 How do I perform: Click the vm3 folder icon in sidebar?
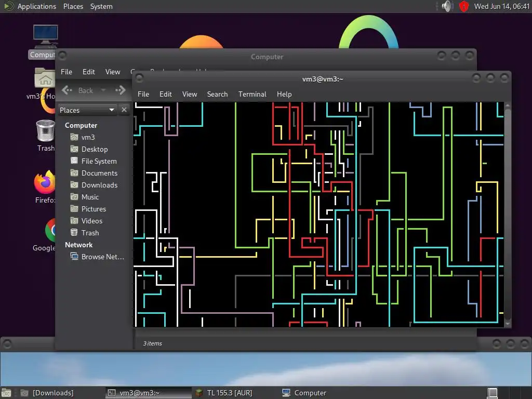click(74, 137)
